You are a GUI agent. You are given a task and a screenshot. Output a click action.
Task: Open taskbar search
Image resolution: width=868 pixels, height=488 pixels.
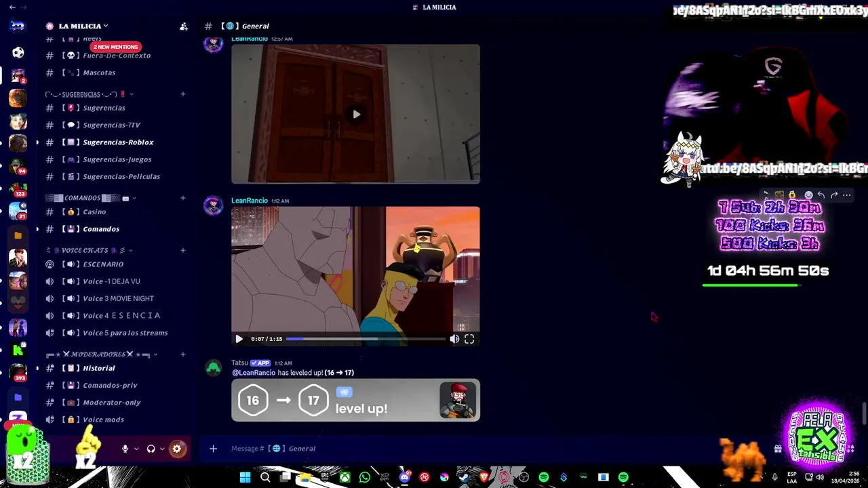pyautogui.click(x=265, y=477)
